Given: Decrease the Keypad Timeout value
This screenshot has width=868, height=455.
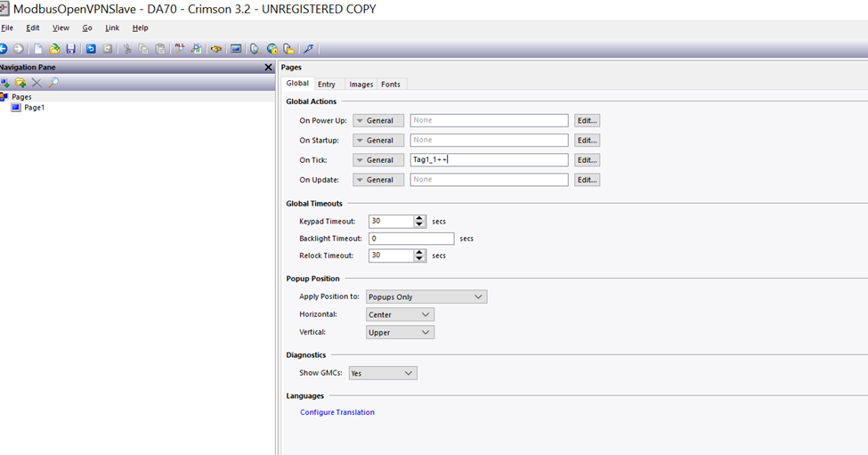Looking at the screenshot, I should pos(419,224).
